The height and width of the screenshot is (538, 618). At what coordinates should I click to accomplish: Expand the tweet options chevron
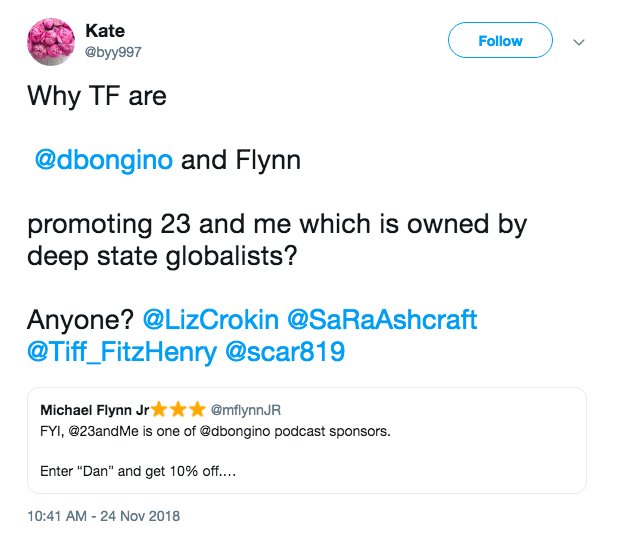tap(577, 43)
